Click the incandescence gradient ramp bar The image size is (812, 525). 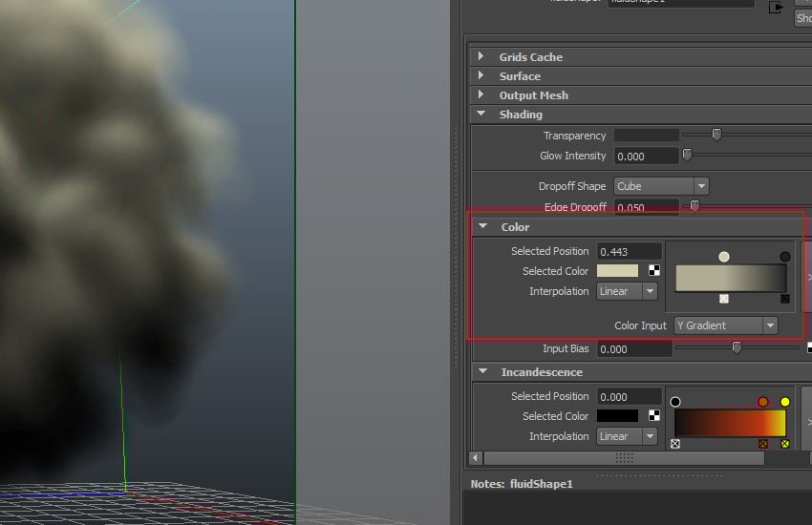pyautogui.click(x=730, y=423)
